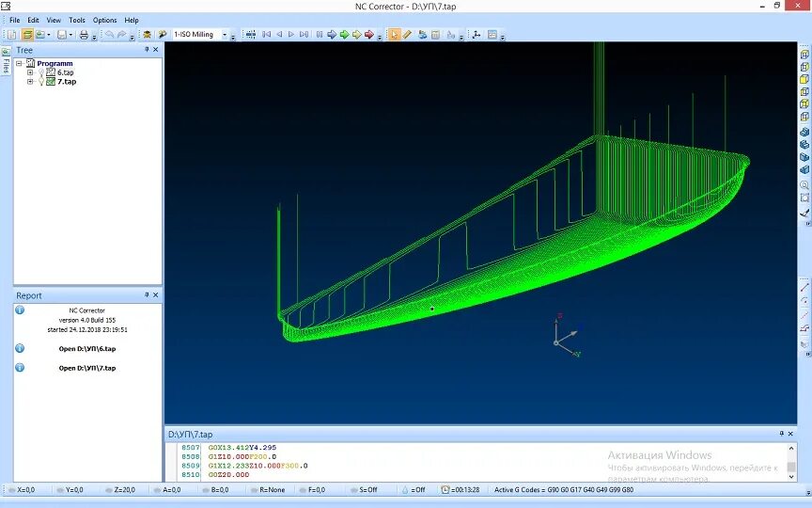Select 6.tap in program tree
Screen dimensions: 812x508
pos(65,72)
